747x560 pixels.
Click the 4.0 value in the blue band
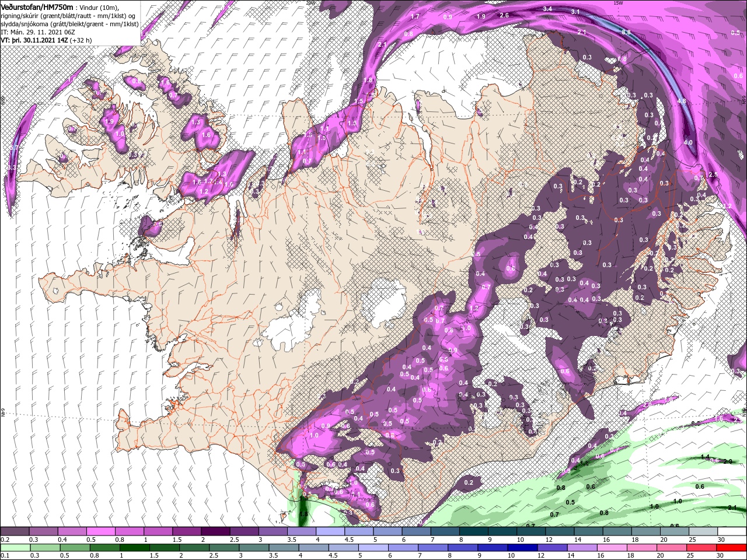pos(688,142)
